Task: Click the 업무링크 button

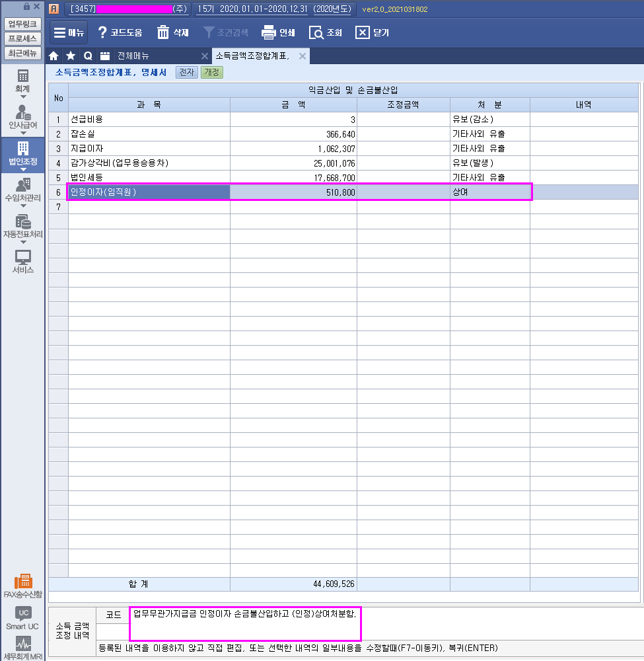Action: tap(22, 24)
